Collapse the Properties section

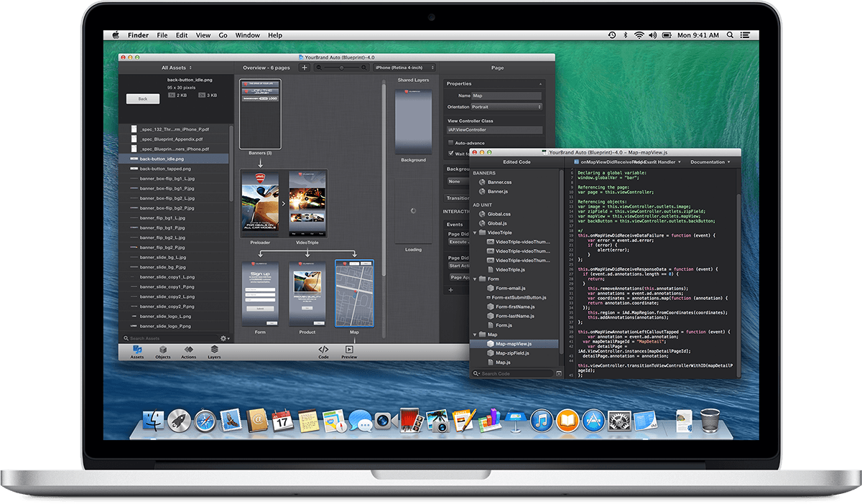pyautogui.click(x=540, y=84)
